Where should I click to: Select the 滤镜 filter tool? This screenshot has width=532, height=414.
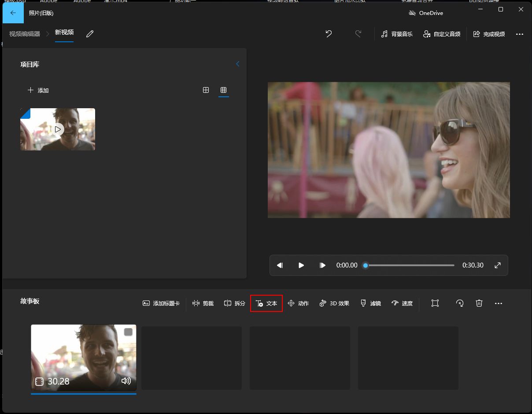click(x=370, y=303)
